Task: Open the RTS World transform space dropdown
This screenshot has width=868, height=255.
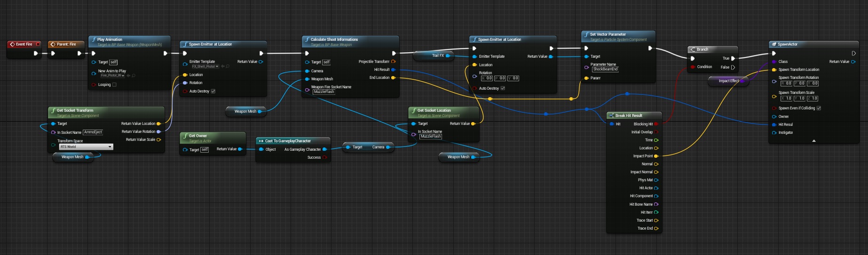Action: pyautogui.click(x=86, y=147)
